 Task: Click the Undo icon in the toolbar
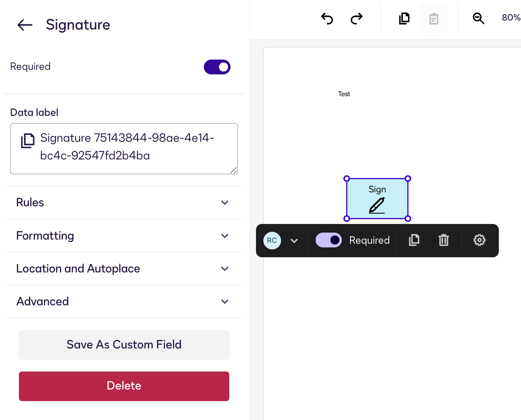(327, 18)
